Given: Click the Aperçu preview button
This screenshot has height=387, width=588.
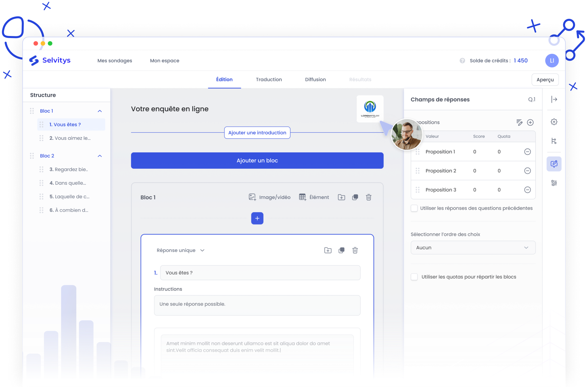Looking at the screenshot, I should 545,80.
